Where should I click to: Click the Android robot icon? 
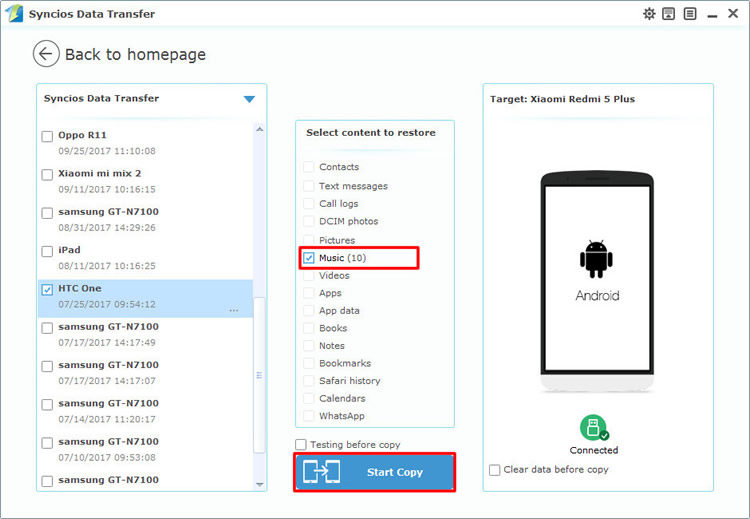point(596,259)
